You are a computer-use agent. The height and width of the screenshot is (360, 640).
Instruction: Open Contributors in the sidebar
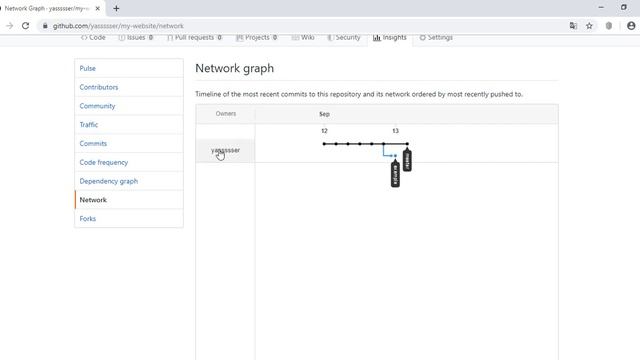(129, 87)
